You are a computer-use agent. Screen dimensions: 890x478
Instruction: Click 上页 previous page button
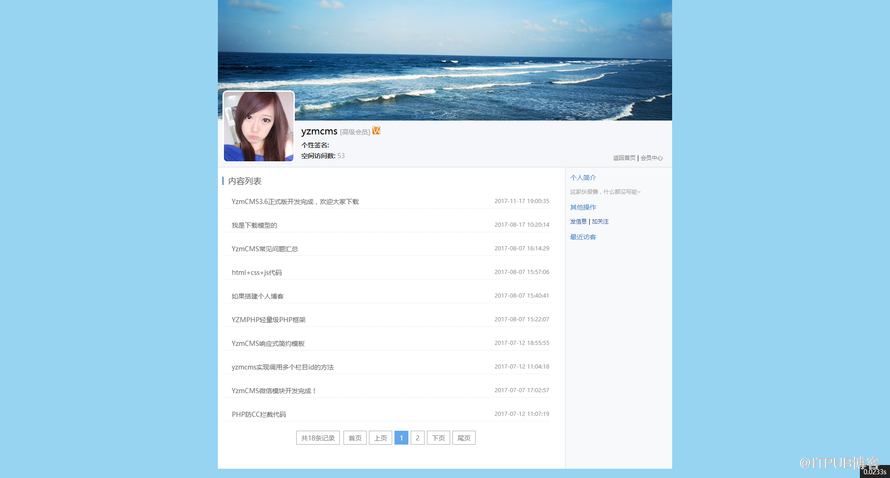pyautogui.click(x=380, y=438)
